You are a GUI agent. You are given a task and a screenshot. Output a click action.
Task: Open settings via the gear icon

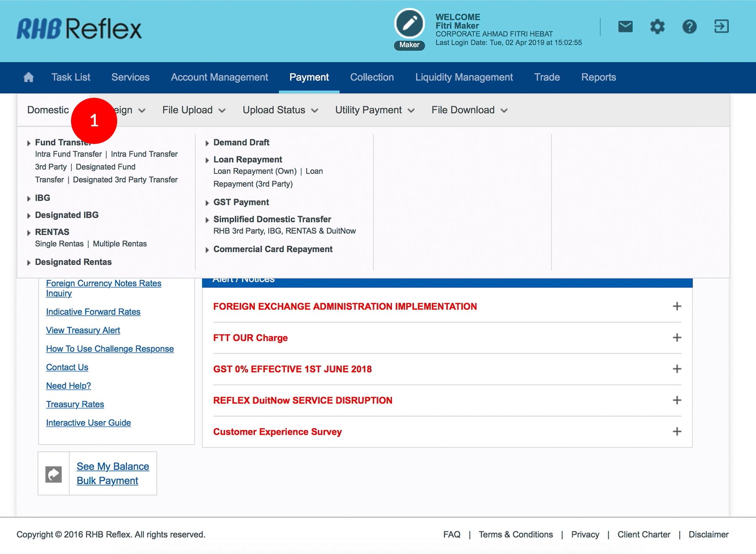point(657,27)
